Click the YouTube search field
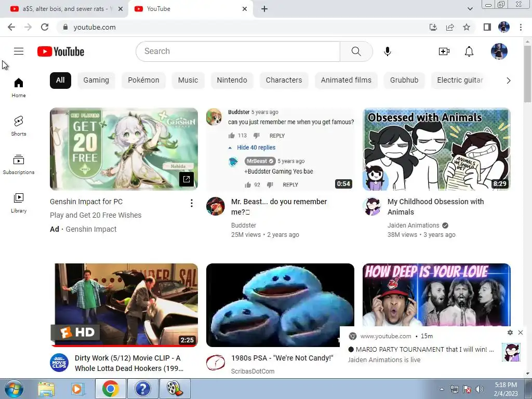Image resolution: width=532 pixels, height=399 pixels. pos(238,51)
